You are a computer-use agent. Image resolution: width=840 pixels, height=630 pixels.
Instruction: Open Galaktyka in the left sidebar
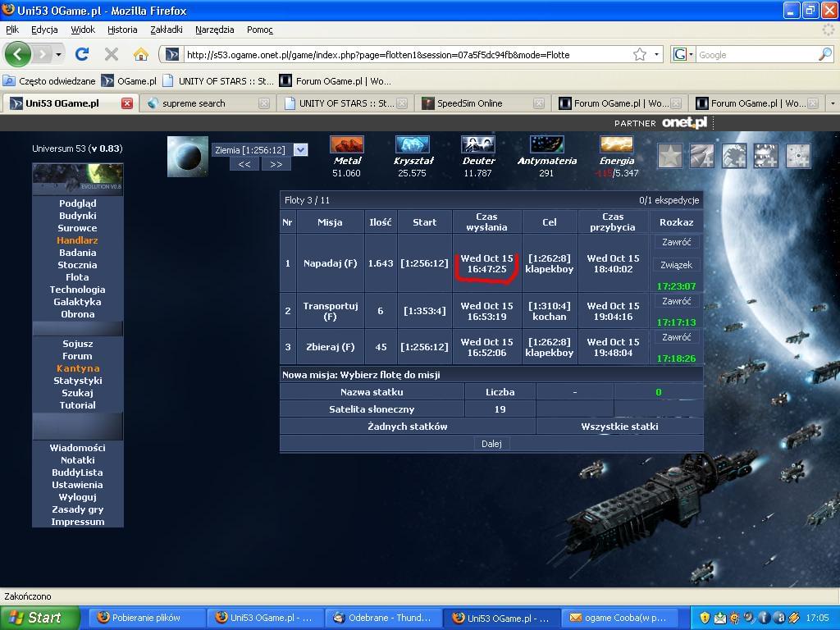pyautogui.click(x=77, y=302)
